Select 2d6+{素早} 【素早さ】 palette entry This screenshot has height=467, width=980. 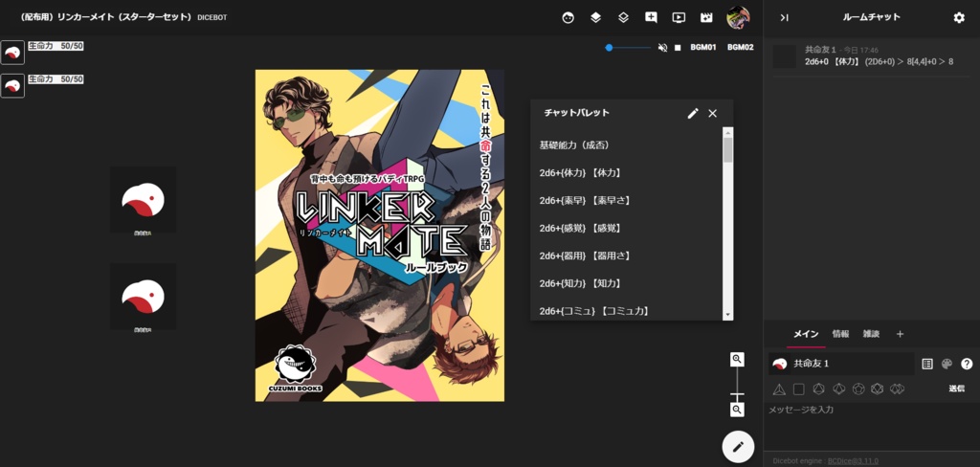point(627,200)
